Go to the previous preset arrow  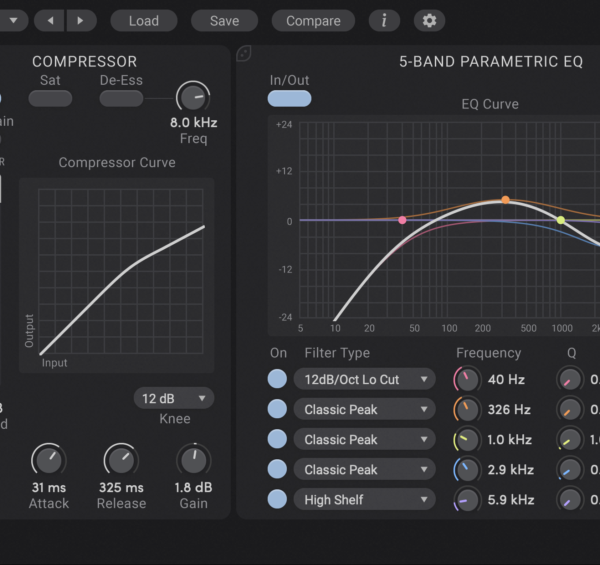pyautogui.click(x=52, y=20)
